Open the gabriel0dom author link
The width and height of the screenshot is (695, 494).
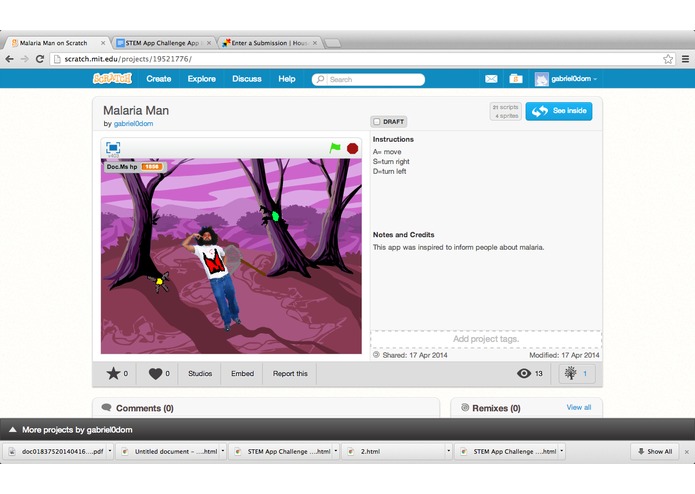[133, 124]
